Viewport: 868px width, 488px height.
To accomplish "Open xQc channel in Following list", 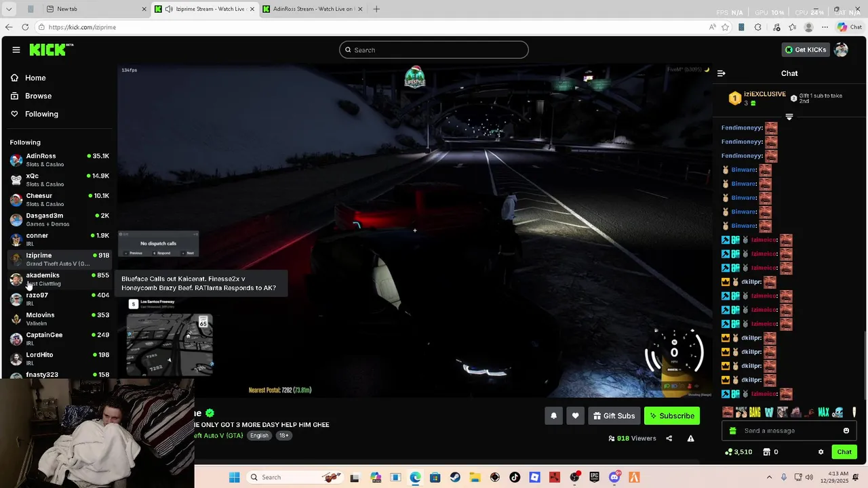I will [x=59, y=180].
